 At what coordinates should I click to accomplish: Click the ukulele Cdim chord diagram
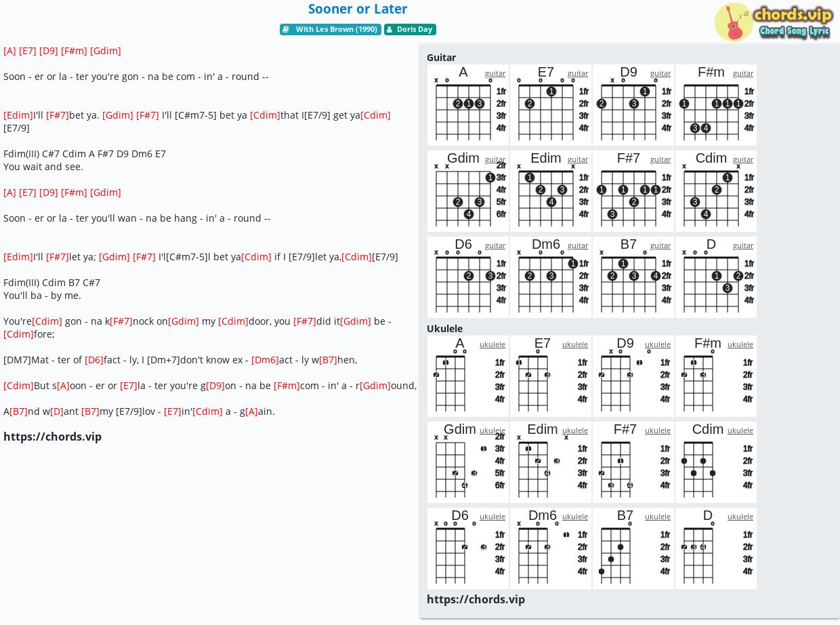pos(716,462)
